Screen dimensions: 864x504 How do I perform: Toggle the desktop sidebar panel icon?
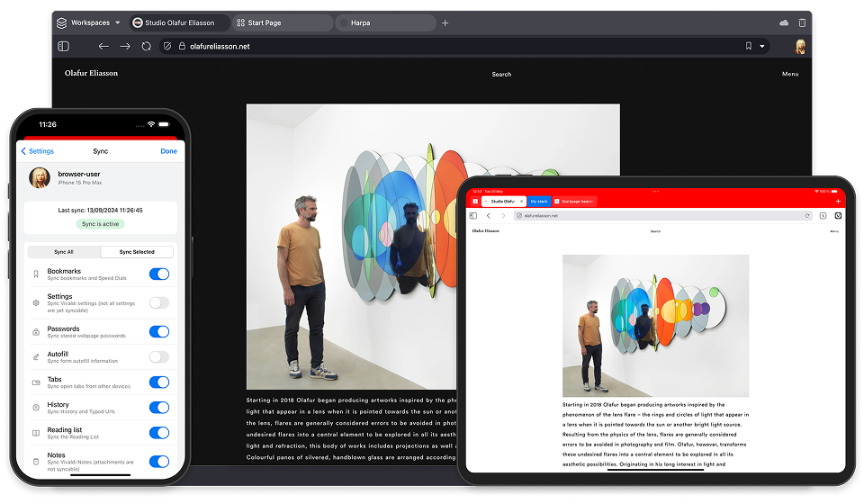click(x=63, y=46)
